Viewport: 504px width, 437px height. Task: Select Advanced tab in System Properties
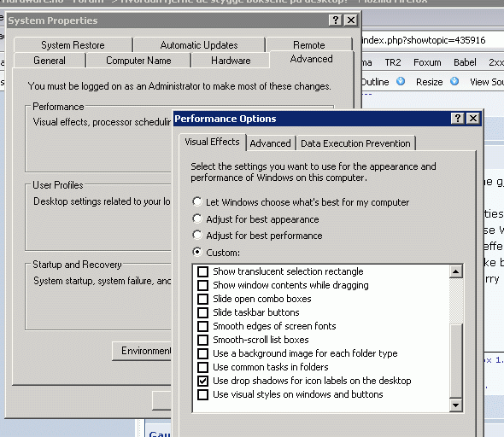coord(312,59)
